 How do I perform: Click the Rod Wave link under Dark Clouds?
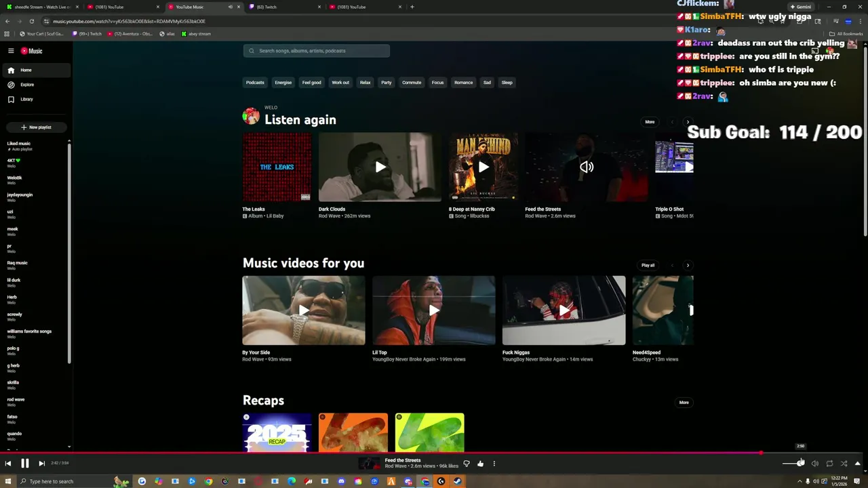pyautogui.click(x=329, y=216)
